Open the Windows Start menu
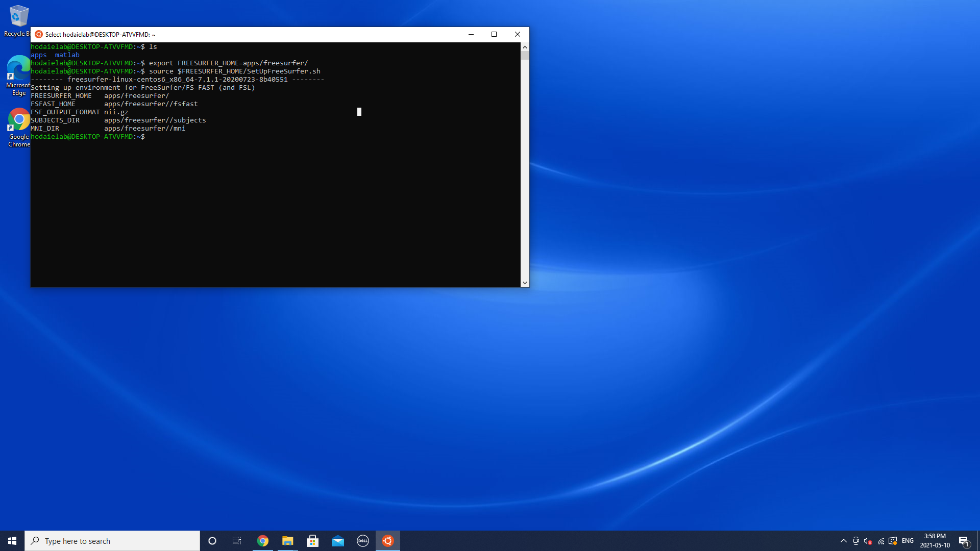The height and width of the screenshot is (551, 980). coord(12,541)
